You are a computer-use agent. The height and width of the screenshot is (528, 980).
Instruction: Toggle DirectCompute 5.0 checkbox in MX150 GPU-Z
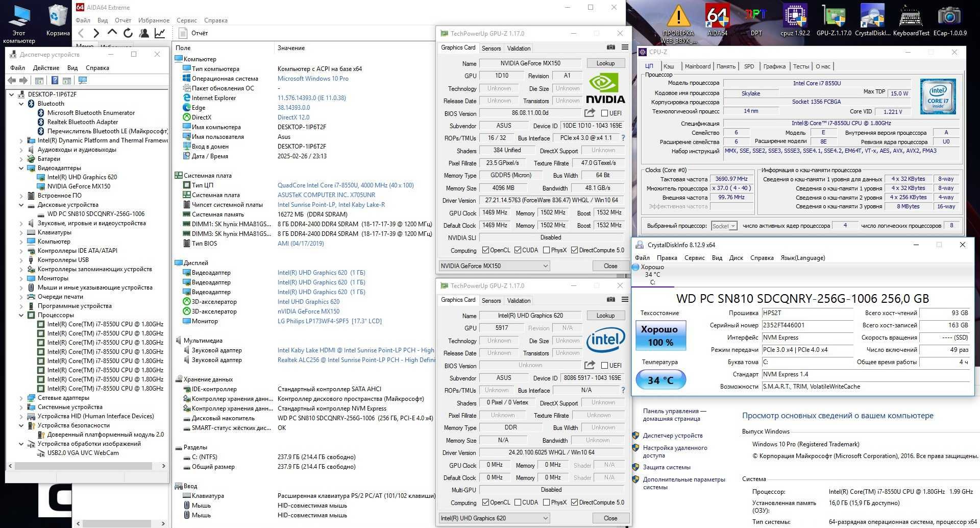574,250
